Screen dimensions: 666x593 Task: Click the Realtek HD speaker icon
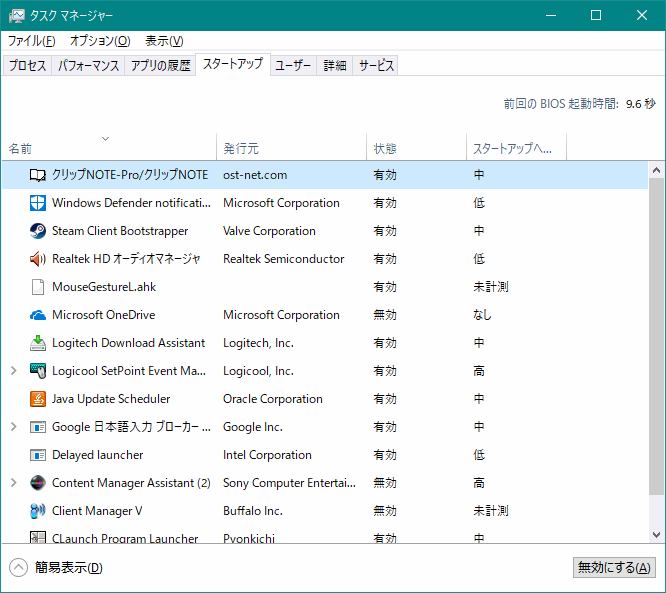click(38, 259)
